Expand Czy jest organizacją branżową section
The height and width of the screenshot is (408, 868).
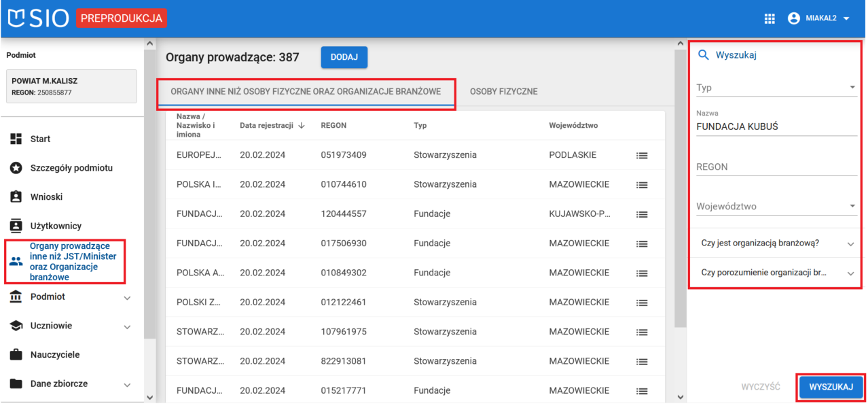[776, 243]
